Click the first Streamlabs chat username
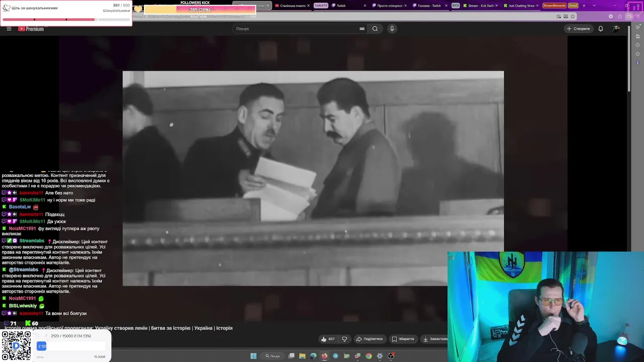The image size is (644, 362). tap(32, 241)
